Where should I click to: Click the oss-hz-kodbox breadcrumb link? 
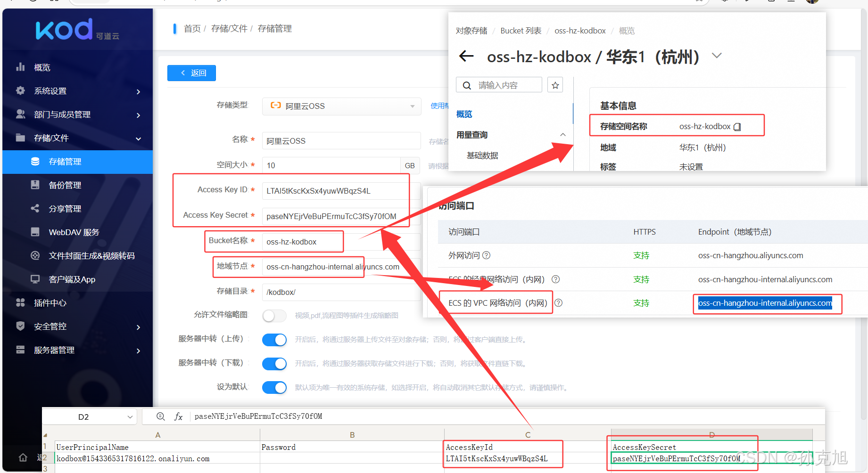[580, 31]
